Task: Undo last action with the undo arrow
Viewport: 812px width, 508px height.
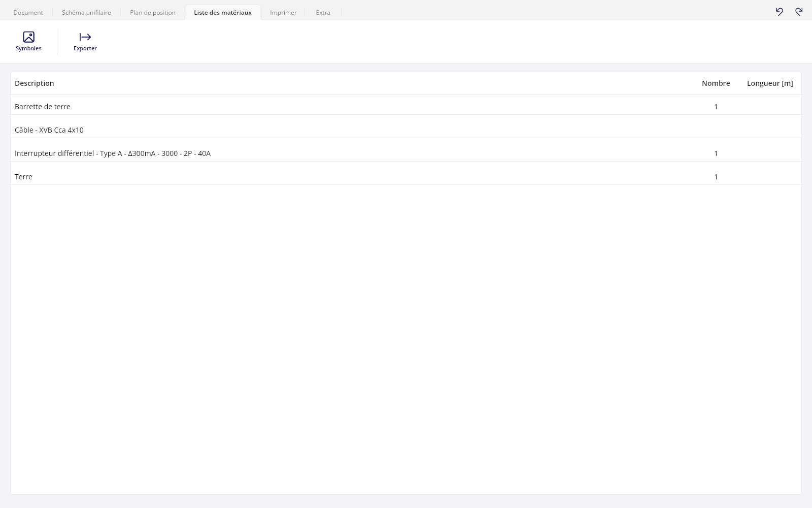Action: 780,12
